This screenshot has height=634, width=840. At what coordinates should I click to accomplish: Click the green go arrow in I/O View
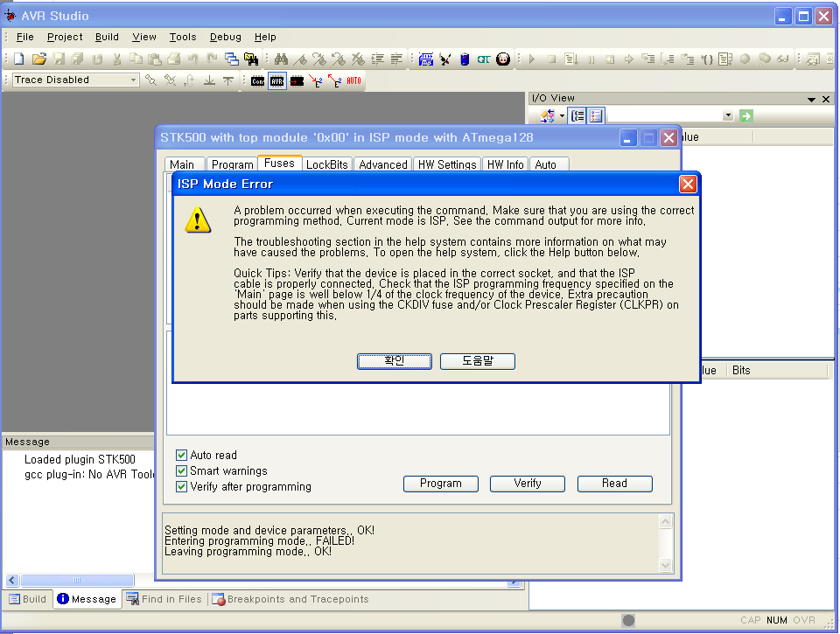pyautogui.click(x=746, y=115)
